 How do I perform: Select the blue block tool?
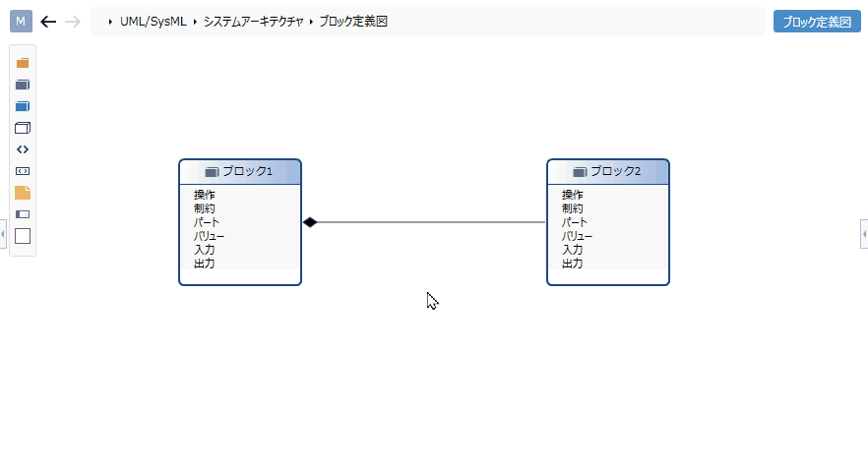23,106
